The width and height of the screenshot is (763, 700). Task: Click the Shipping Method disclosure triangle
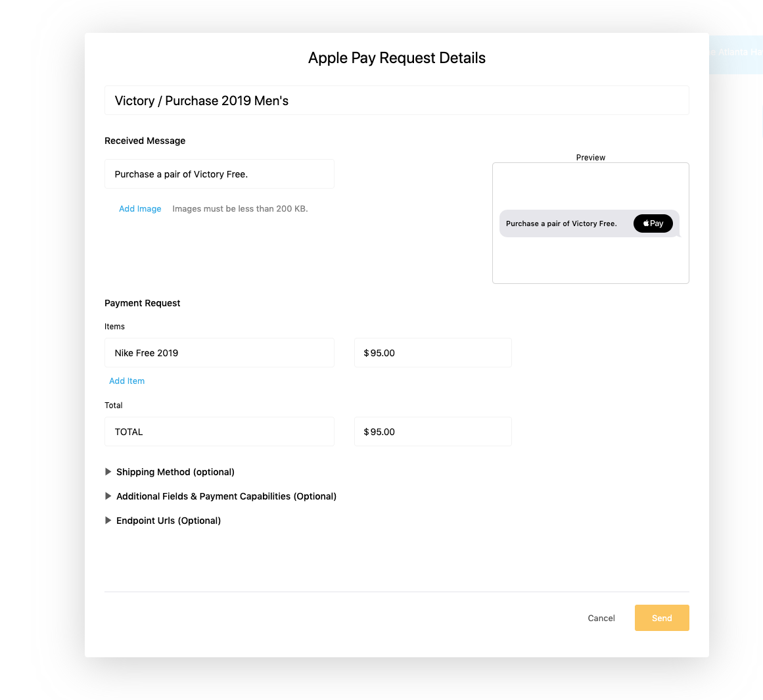click(108, 472)
